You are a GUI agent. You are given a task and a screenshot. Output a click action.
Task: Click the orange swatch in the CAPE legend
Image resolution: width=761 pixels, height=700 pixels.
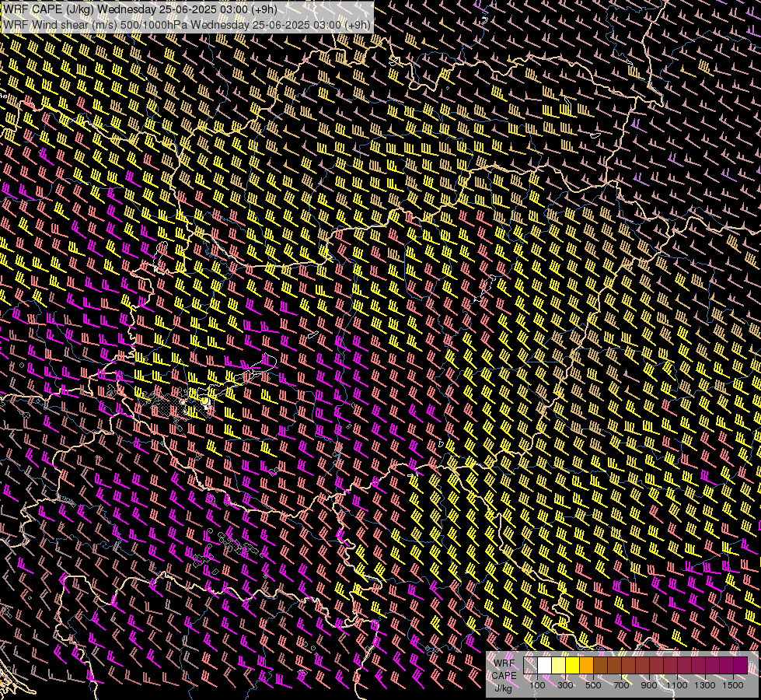pos(586,665)
